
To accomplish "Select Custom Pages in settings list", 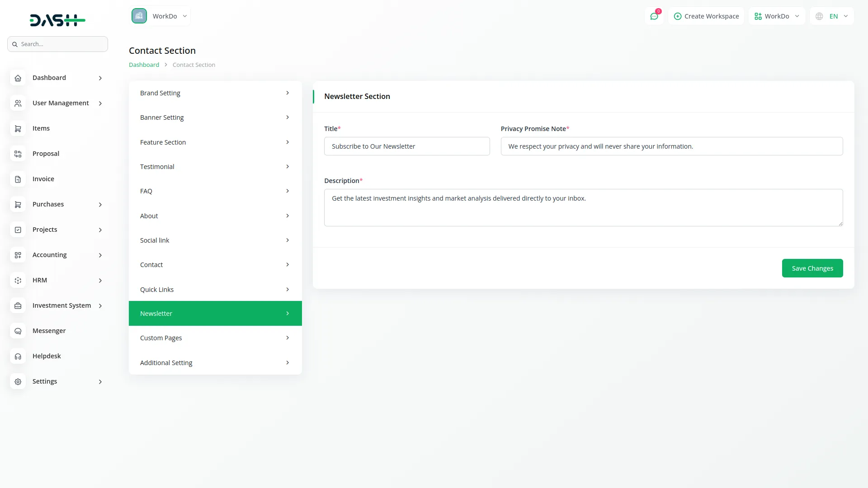I will click(215, 338).
